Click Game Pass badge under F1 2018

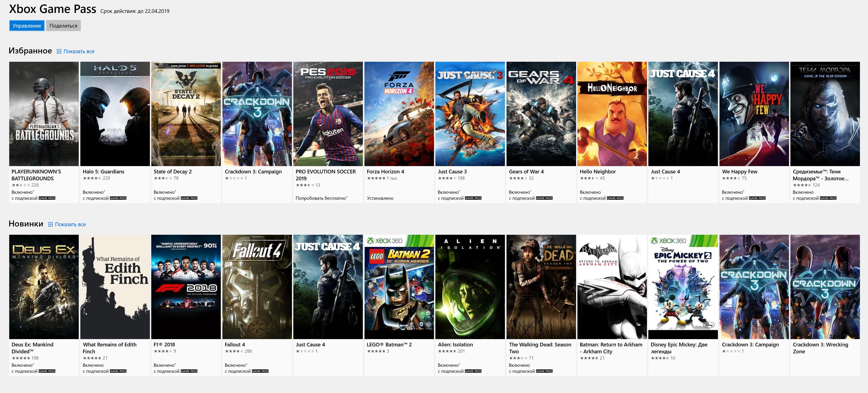(x=189, y=371)
